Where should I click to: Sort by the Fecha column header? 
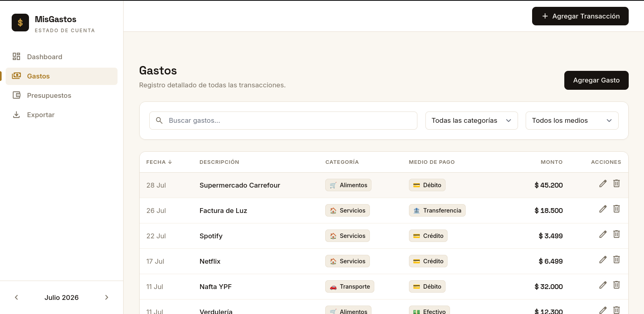[x=159, y=162]
